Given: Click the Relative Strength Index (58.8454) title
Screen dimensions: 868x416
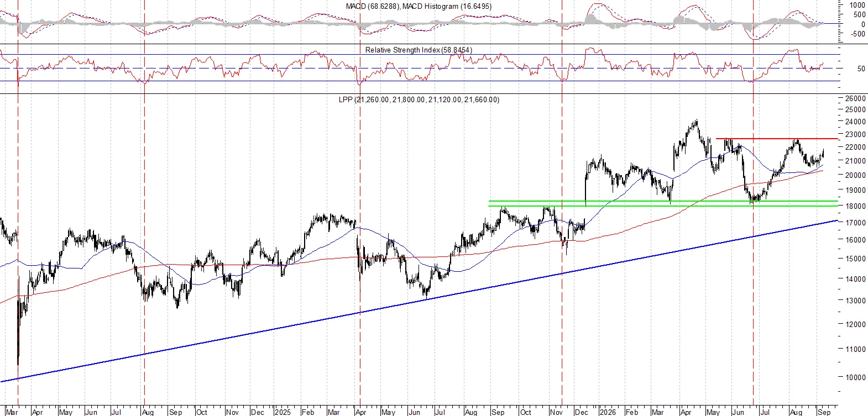Looking at the screenshot, I should (x=419, y=50).
